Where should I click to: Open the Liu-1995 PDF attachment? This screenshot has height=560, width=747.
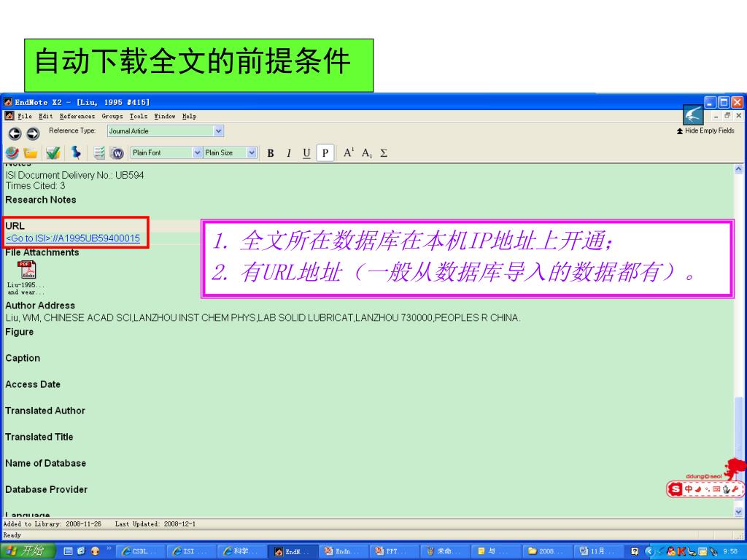(x=27, y=277)
